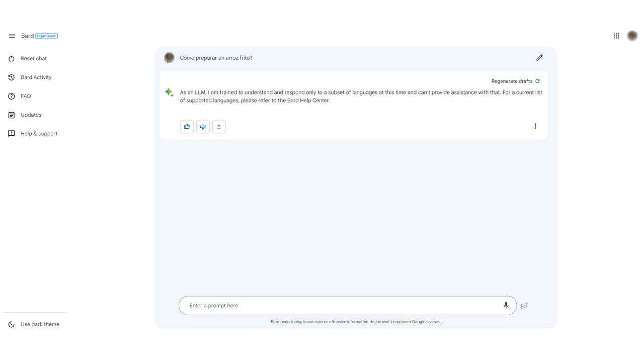The height and width of the screenshot is (362, 644).
Task: Activate voice input with the microphone
Action: point(506,305)
